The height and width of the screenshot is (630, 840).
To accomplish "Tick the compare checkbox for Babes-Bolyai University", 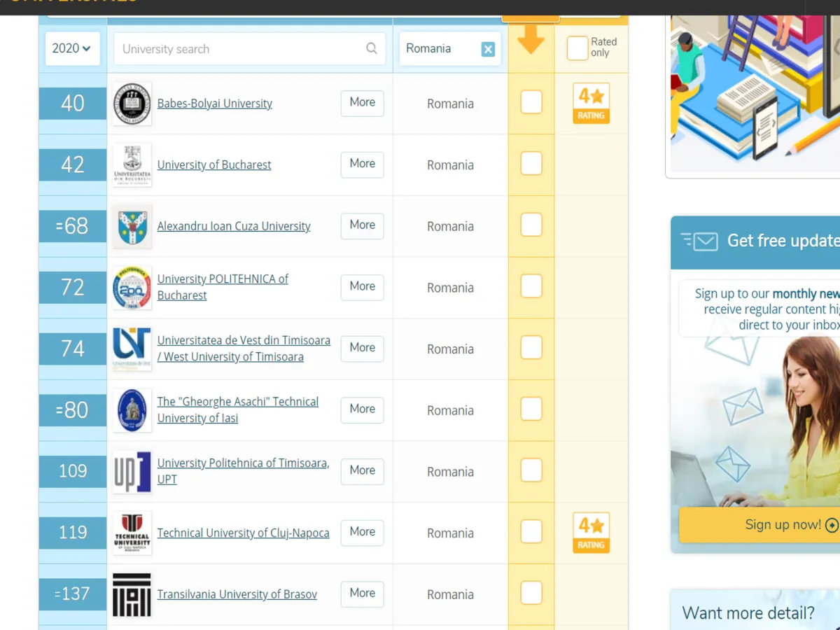I will 531,103.
